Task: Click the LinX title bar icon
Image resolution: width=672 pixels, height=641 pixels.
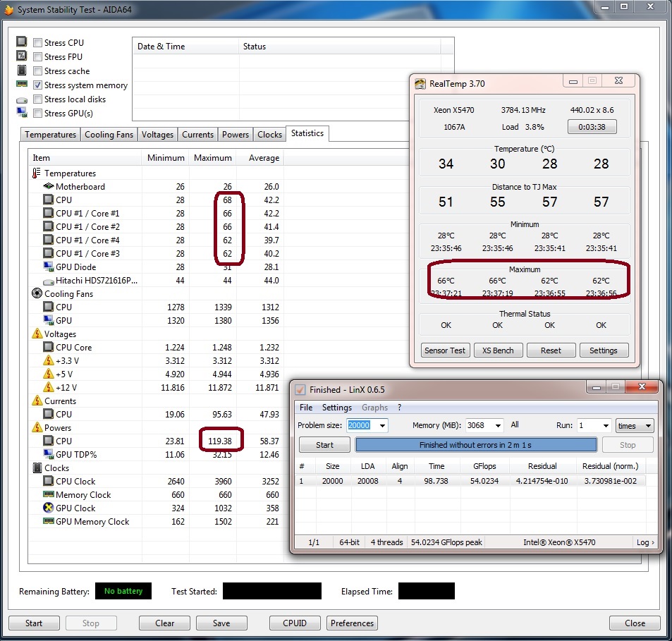Action: tap(300, 389)
